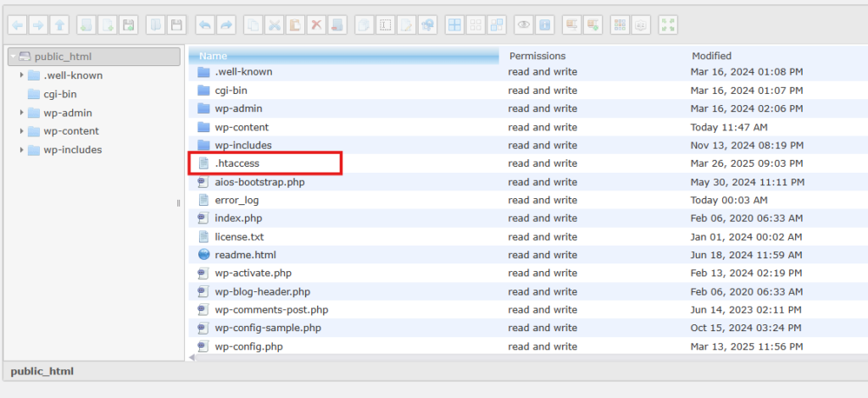Click the Invert Selection icon
The height and width of the screenshot is (398, 868).
click(x=497, y=25)
